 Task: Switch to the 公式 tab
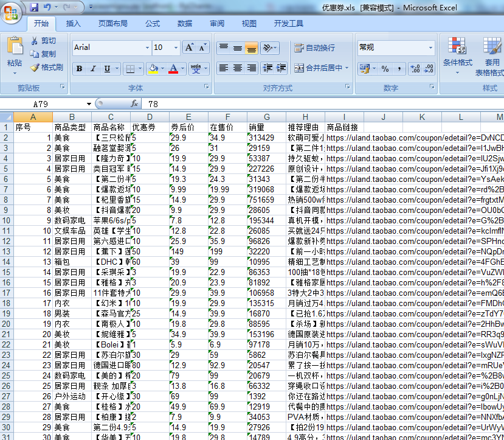pos(153,24)
